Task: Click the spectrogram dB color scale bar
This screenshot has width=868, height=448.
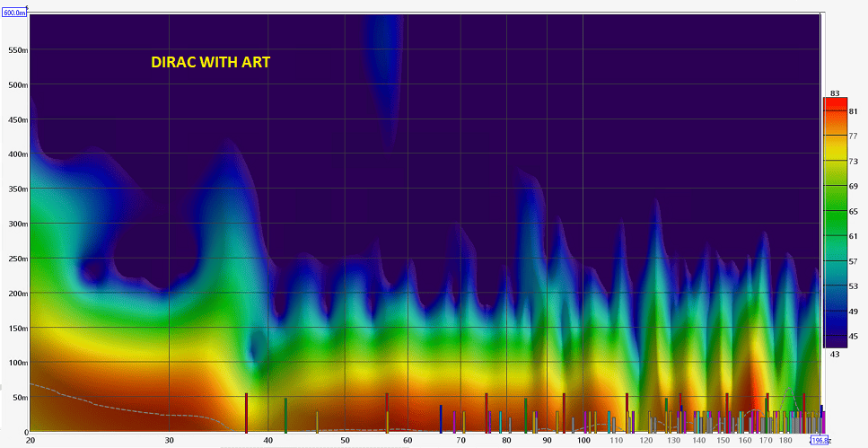Action: [x=836, y=223]
